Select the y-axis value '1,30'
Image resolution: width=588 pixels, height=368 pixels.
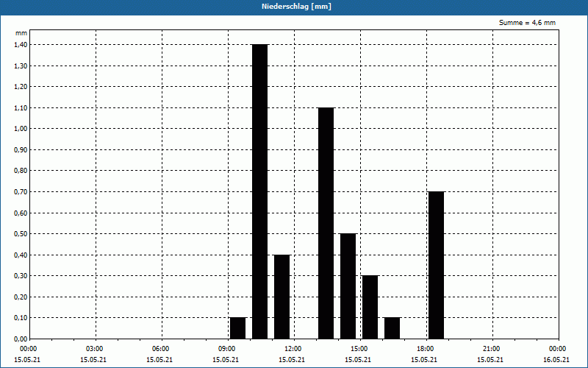tap(21, 66)
